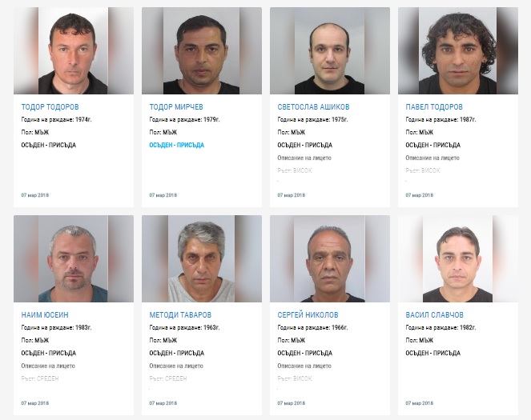Open the СВЕТОСЛАВ АШИКОВ name link

click(x=313, y=107)
